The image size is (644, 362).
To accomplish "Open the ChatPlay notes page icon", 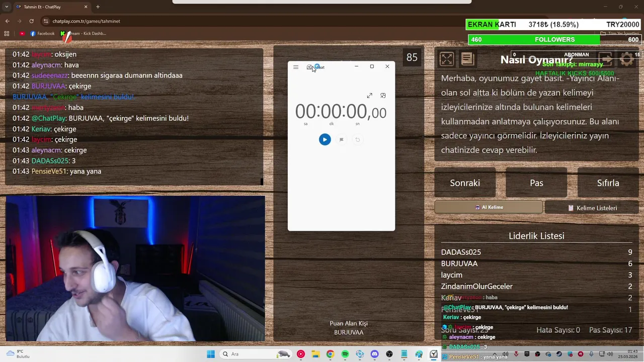I will click(467, 59).
